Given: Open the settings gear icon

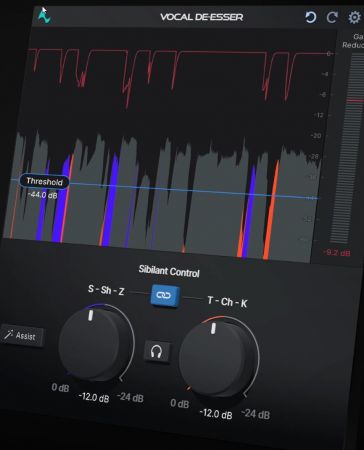Looking at the screenshot, I should (x=354, y=17).
